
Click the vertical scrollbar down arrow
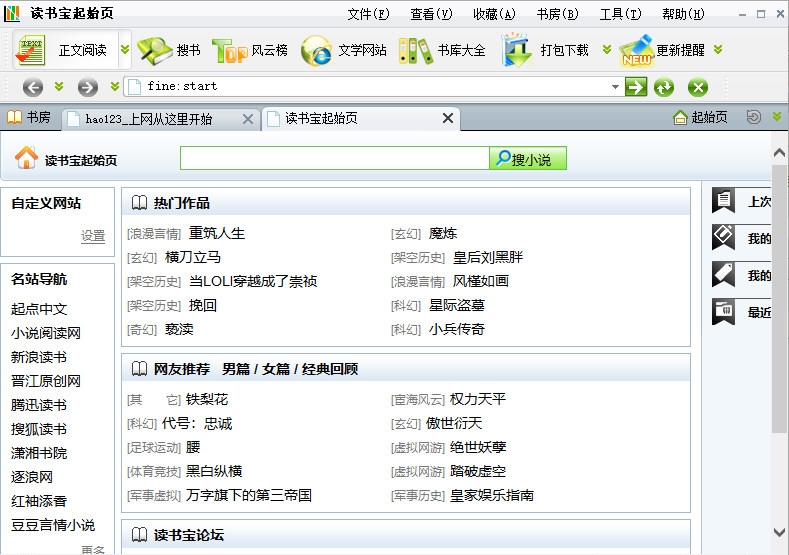(x=779, y=532)
